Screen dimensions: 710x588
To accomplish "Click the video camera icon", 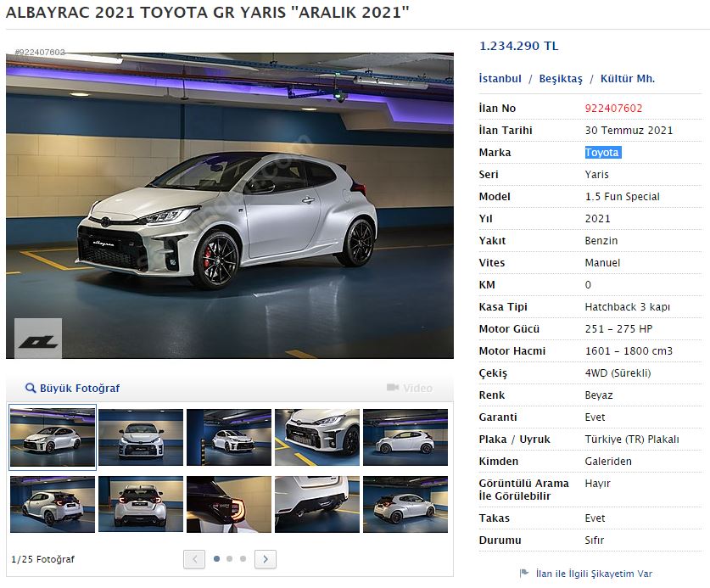I will click(392, 388).
